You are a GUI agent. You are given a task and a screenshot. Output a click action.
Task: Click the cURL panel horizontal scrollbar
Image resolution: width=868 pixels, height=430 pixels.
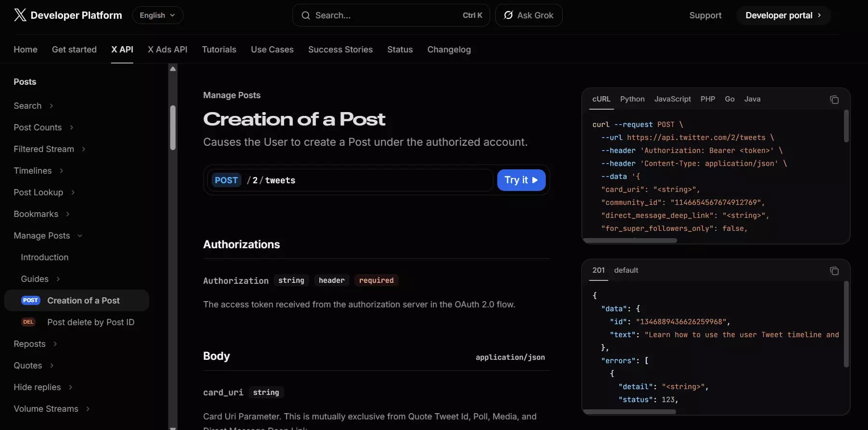coord(630,240)
